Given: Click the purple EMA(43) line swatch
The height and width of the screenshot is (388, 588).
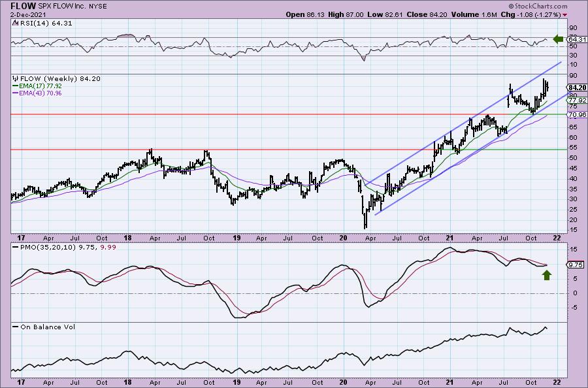Looking at the screenshot, I should (x=16, y=93).
